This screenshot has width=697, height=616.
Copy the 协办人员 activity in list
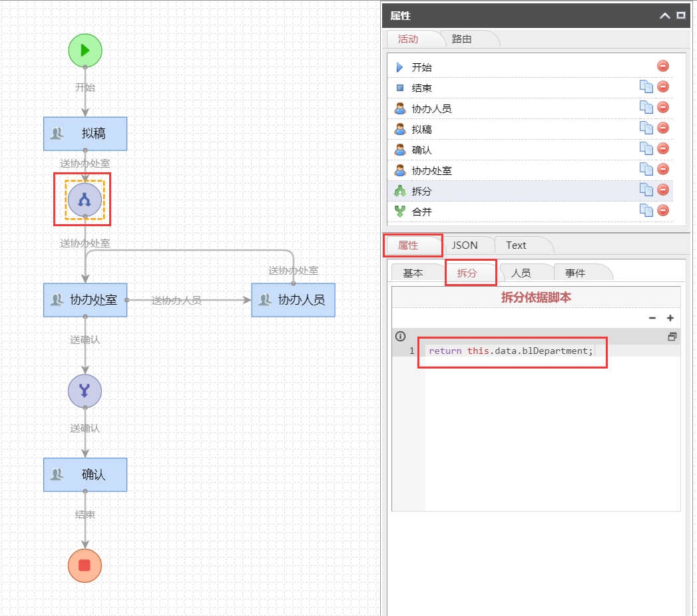click(x=646, y=107)
